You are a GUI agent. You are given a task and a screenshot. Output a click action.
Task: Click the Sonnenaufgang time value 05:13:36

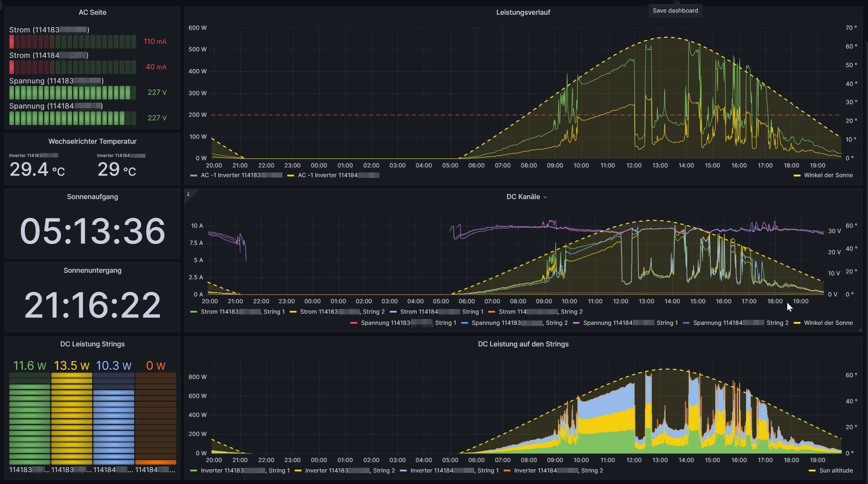pos(92,231)
